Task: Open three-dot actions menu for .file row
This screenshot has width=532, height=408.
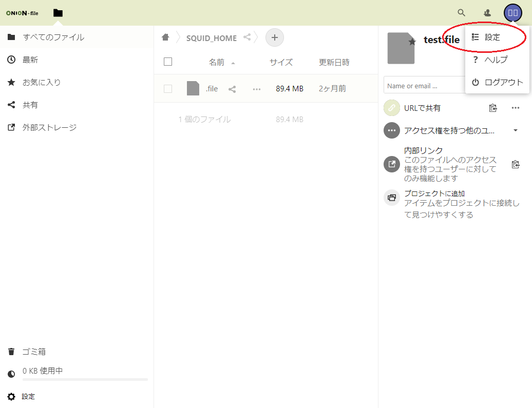Action: (x=257, y=89)
